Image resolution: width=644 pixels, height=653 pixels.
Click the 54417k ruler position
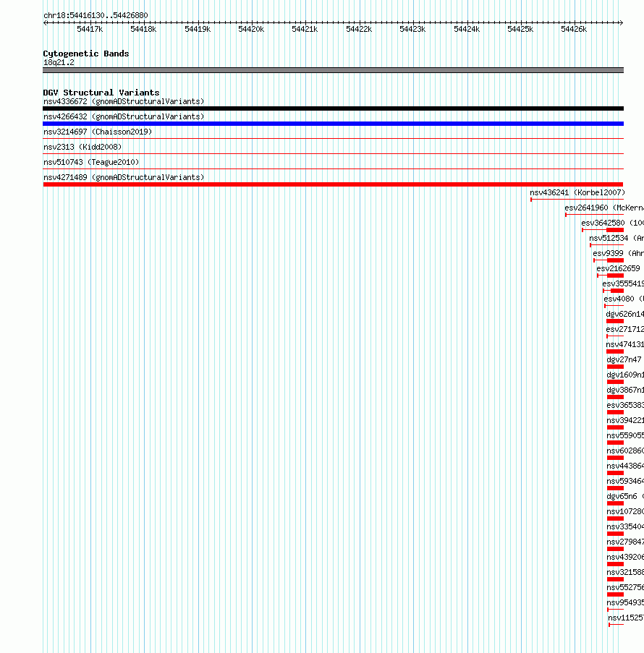click(x=90, y=29)
